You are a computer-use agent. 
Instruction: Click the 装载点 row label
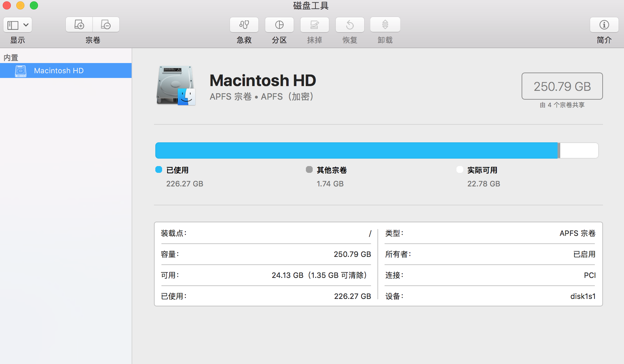point(174,233)
